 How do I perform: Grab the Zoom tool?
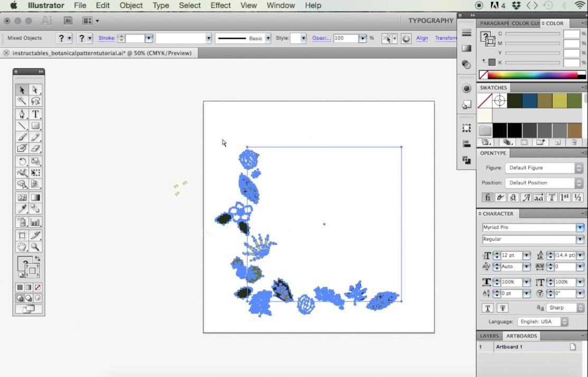tap(35, 247)
